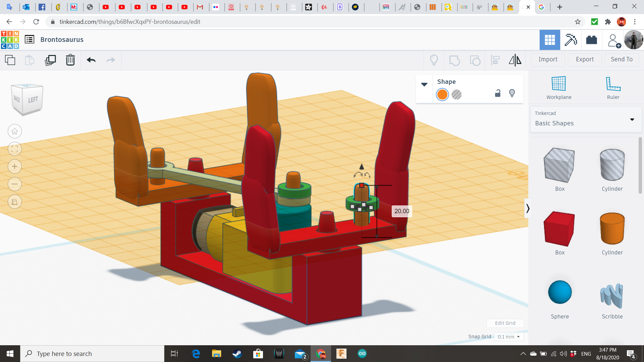Undo the last action
Screen dimensions: 644x362
pyautogui.click(x=91, y=60)
